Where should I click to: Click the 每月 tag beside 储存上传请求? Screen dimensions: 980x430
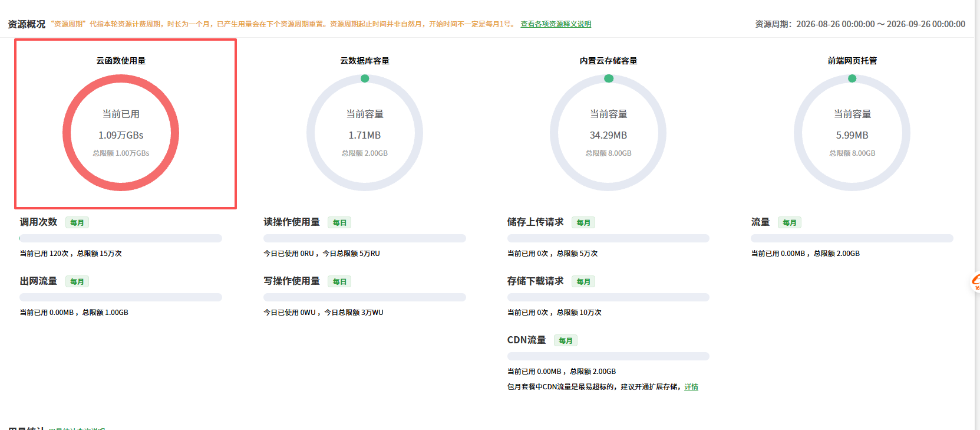[x=583, y=222]
